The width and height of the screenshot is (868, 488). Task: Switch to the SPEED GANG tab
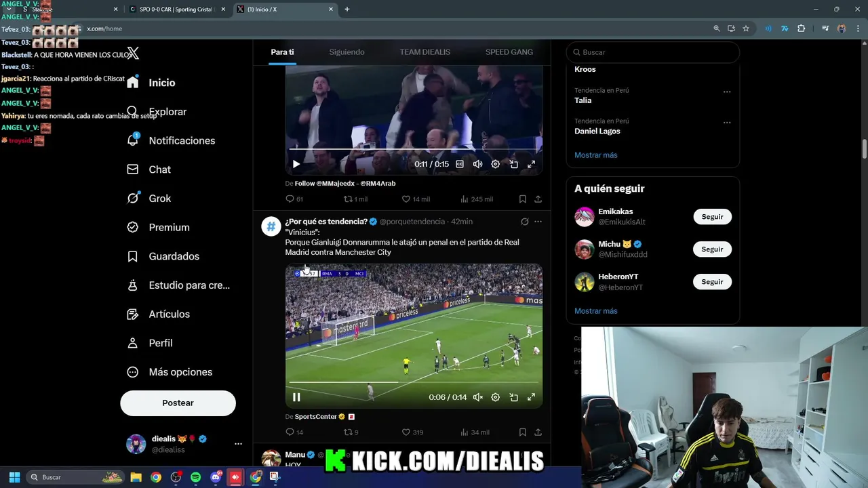point(509,52)
